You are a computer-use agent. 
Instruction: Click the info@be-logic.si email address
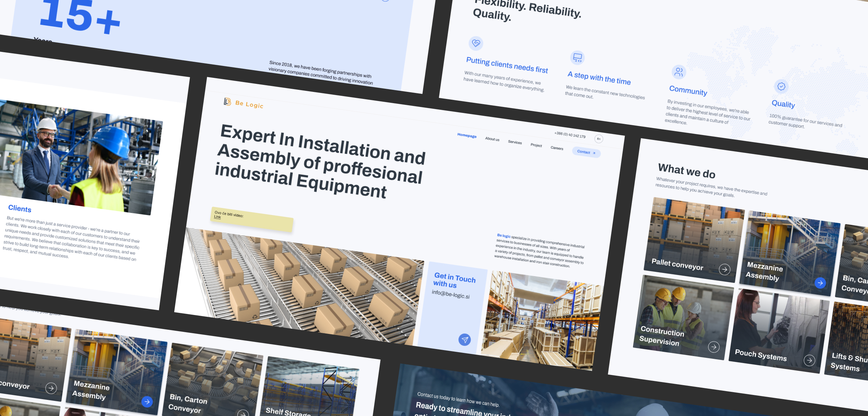tap(450, 294)
